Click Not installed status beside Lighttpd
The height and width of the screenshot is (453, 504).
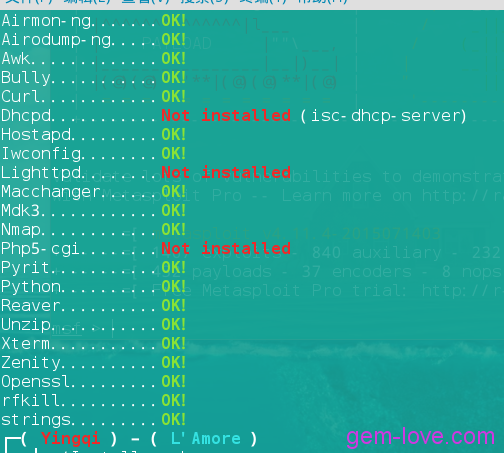(x=226, y=173)
